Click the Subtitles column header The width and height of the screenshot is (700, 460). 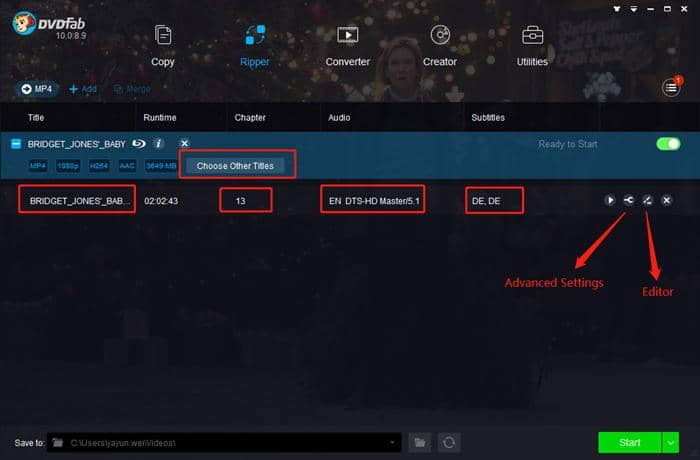coord(488,117)
